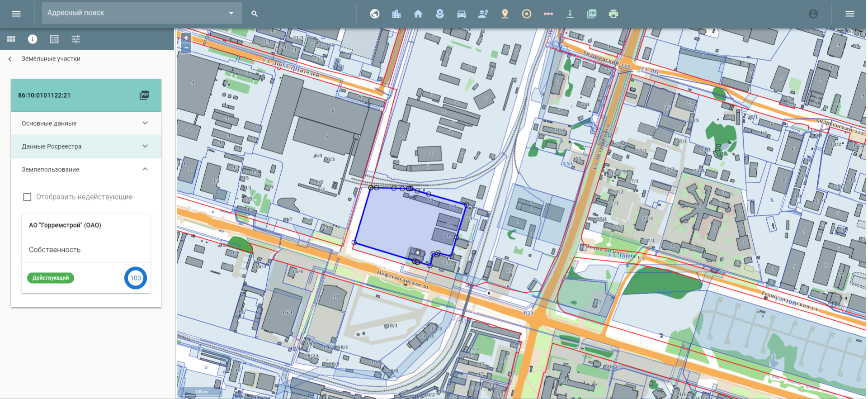Viewport: 868px width, 399px height.
Task: Enable 'Отобразить недействующие' checkbox
Action: (x=27, y=197)
